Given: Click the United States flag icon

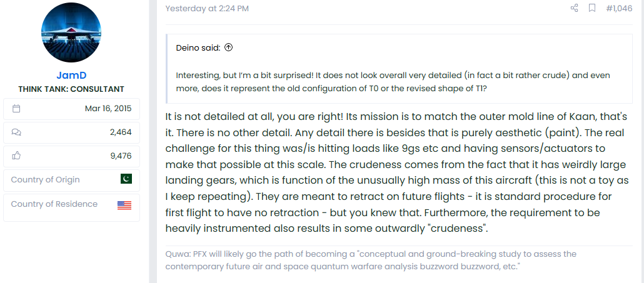Looking at the screenshot, I should click(x=124, y=206).
